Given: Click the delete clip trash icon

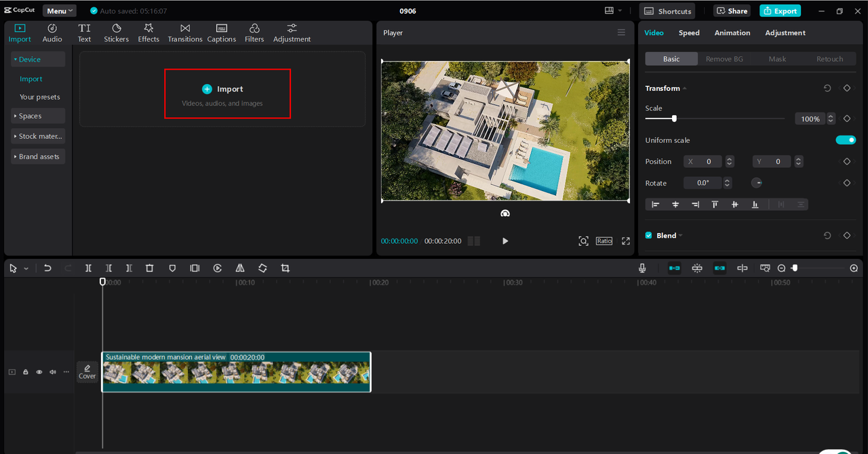Looking at the screenshot, I should (x=150, y=268).
